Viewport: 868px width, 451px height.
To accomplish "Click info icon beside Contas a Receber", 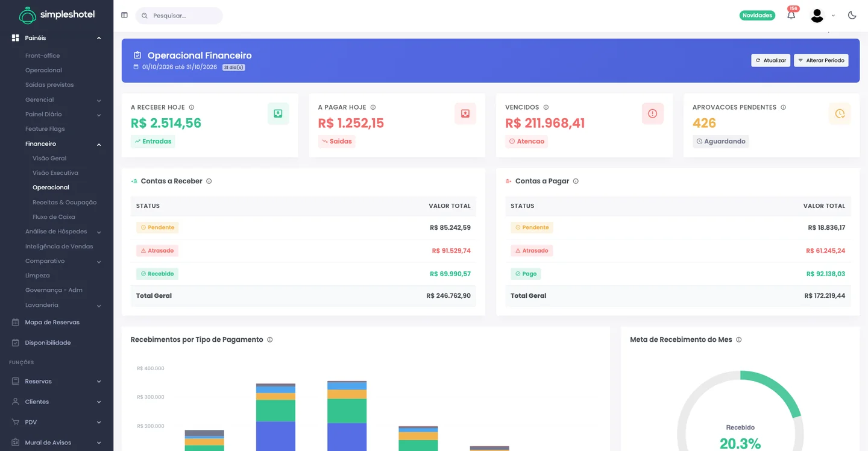I will (x=209, y=181).
